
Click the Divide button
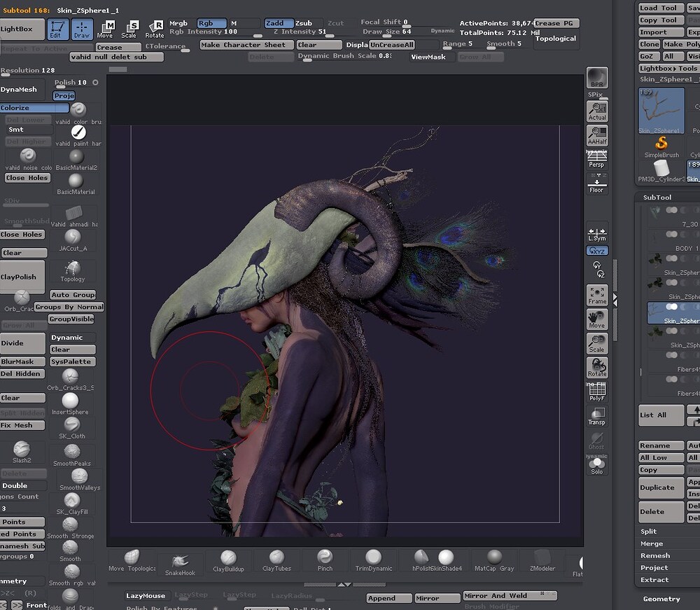(22, 343)
